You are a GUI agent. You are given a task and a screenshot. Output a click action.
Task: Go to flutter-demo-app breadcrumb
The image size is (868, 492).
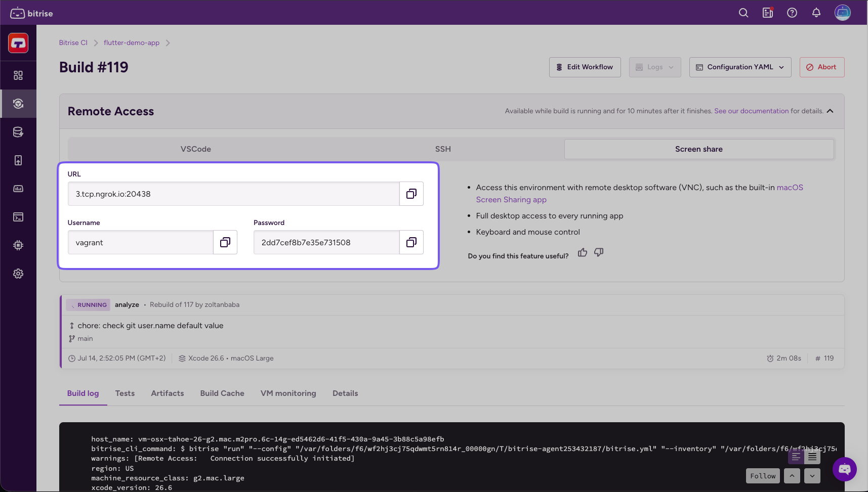coord(132,43)
